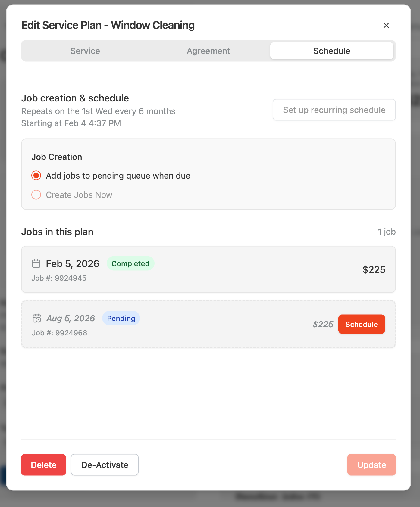Select the Schedule tab
The height and width of the screenshot is (507, 420).
[332, 51]
